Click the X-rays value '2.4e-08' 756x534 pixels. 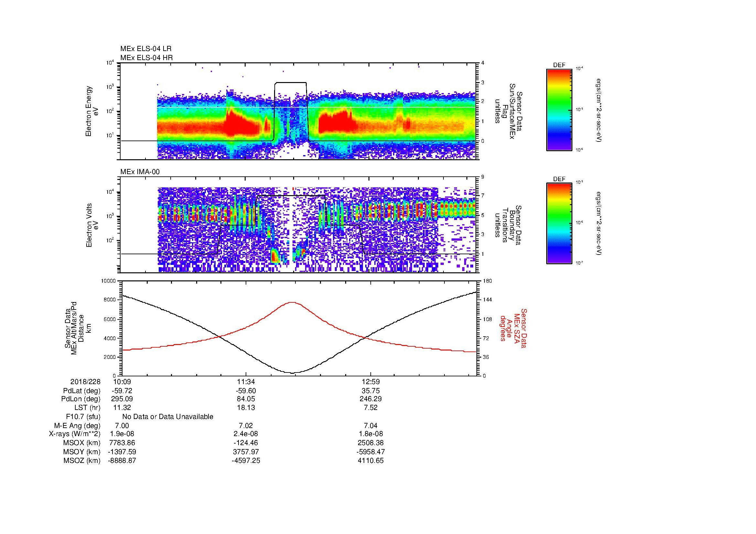(246, 434)
